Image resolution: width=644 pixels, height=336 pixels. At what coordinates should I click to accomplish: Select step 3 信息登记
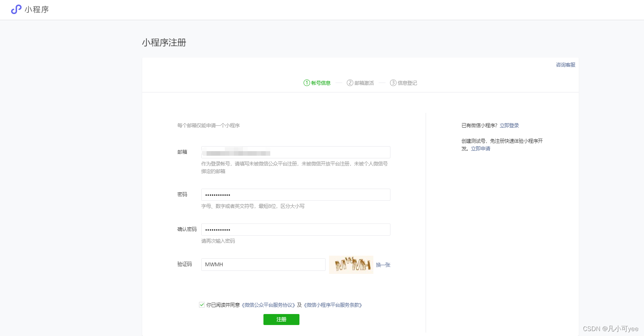[404, 83]
